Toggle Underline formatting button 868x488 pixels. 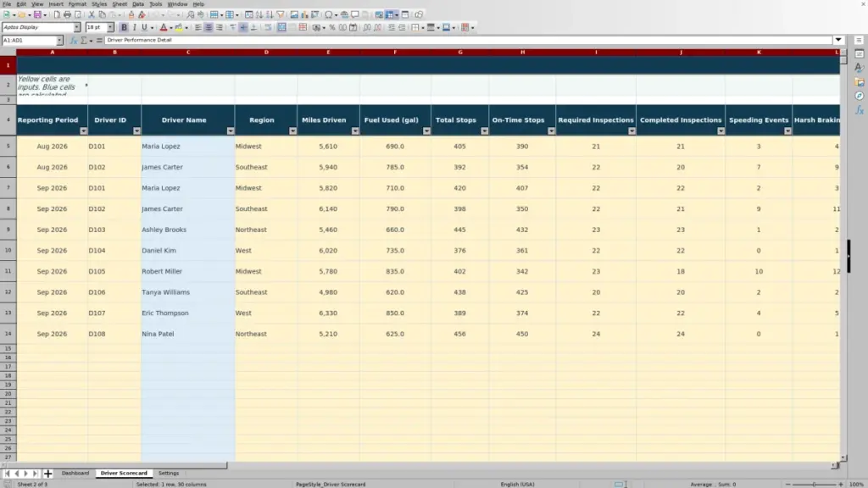[x=144, y=27]
